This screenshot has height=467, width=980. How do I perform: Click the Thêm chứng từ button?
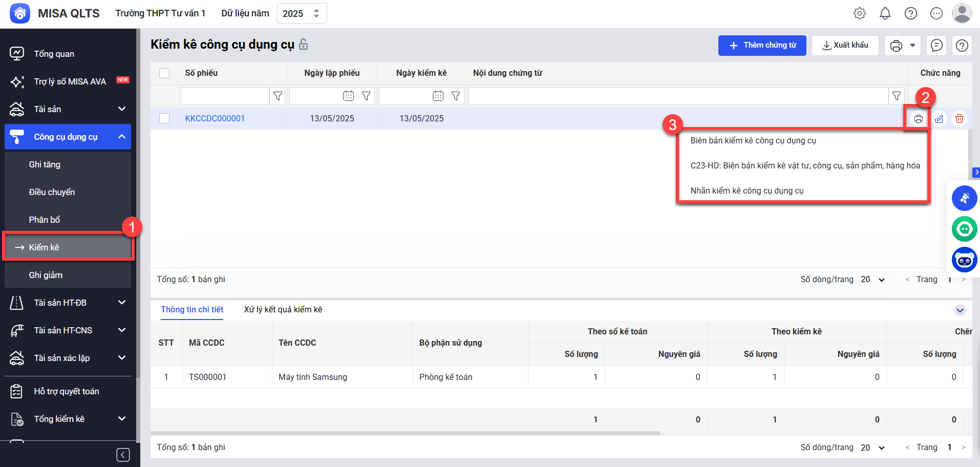(x=762, y=46)
